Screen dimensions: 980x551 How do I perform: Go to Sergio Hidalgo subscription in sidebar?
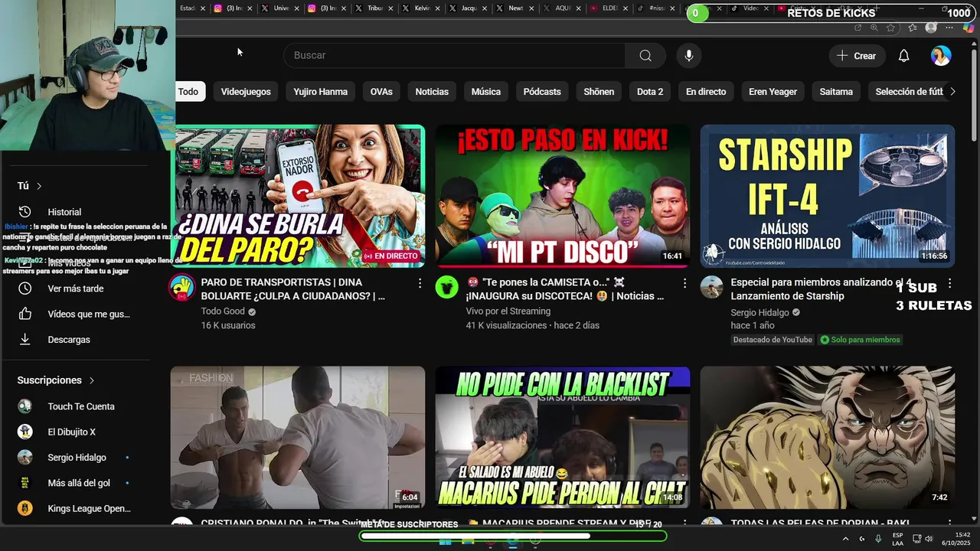77,458
